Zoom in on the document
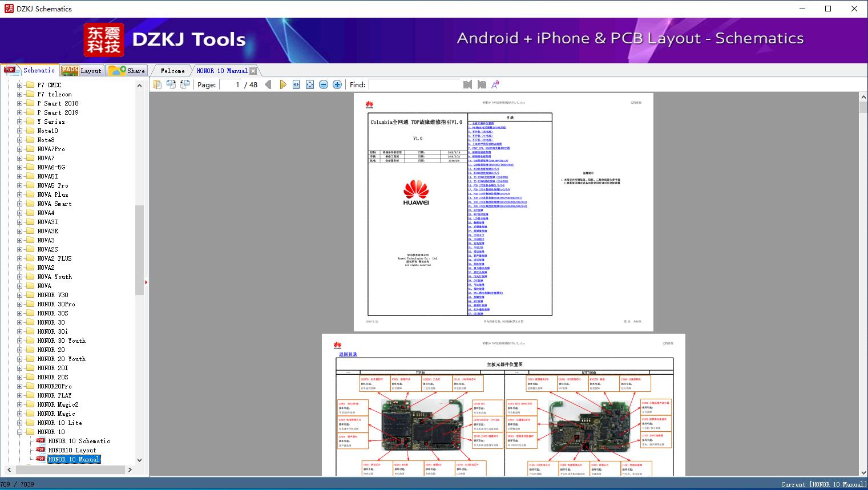 [x=337, y=84]
